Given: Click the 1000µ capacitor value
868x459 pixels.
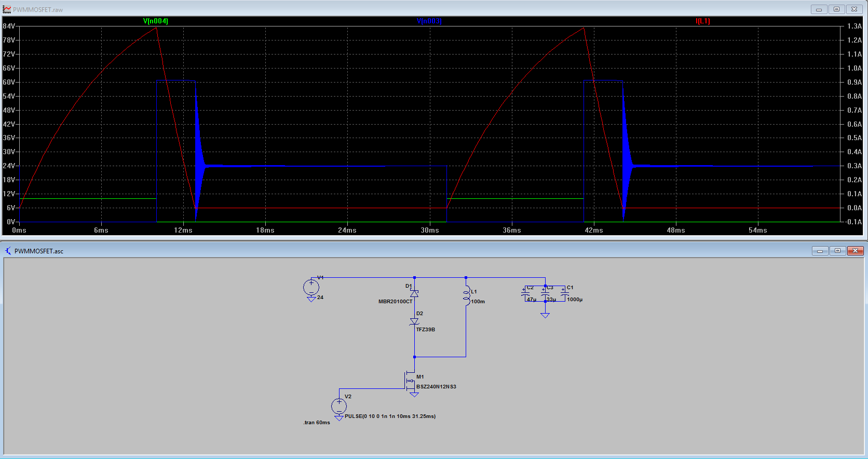Looking at the screenshot, I should (x=575, y=300).
